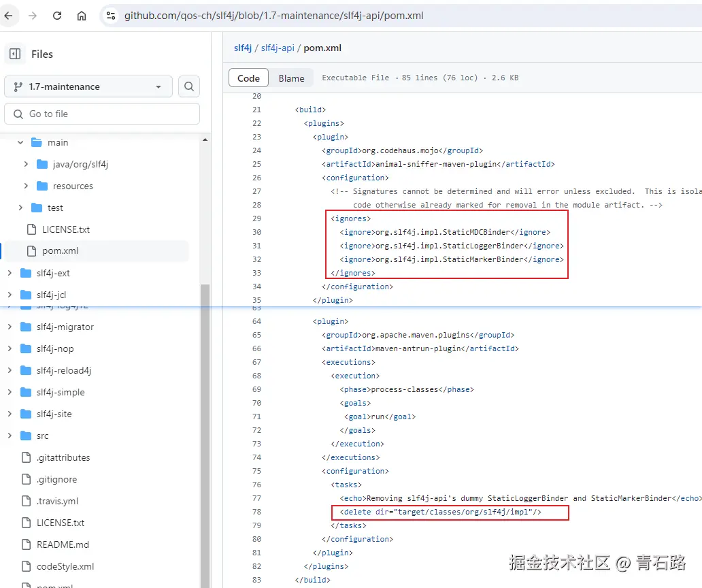
Task: Expand the slf4j-site folder chevron
Action: click(x=10, y=414)
